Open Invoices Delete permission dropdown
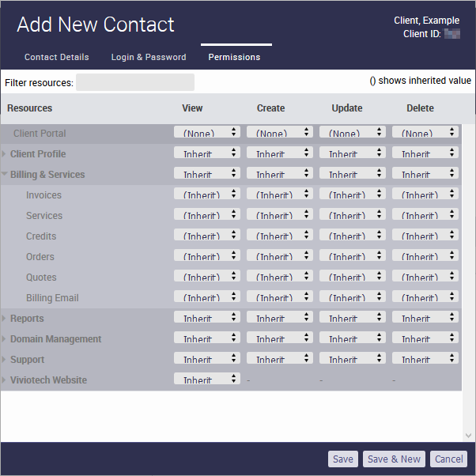Screen dimensions: 476x476 point(425,194)
